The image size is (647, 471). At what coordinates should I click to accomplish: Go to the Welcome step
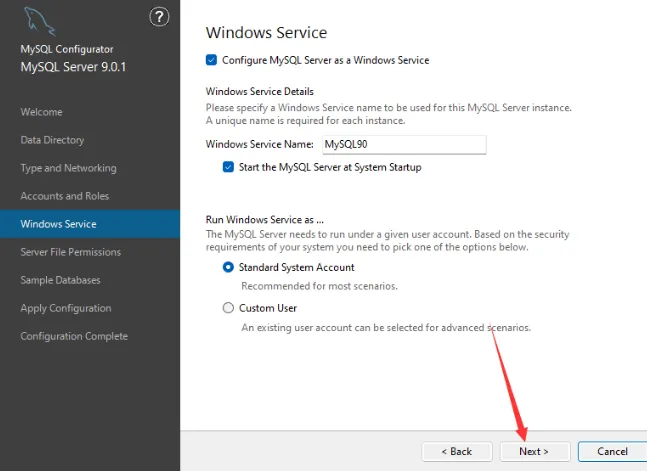pyautogui.click(x=41, y=112)
